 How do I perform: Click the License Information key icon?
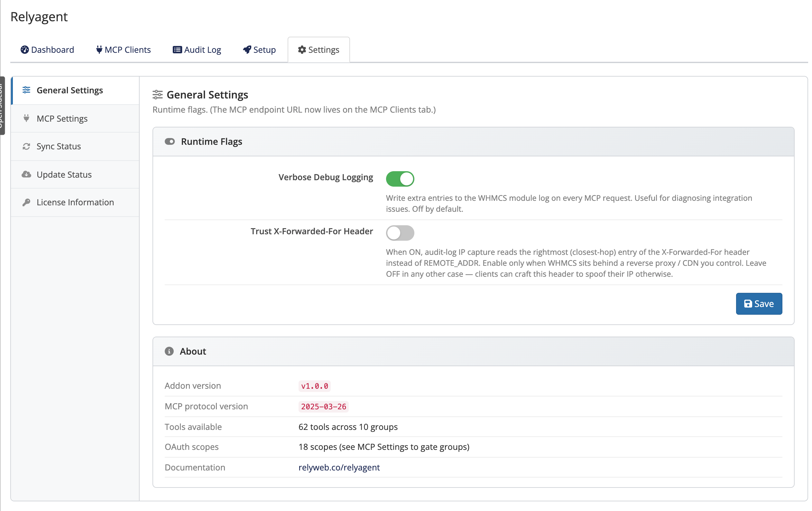(x=26, y=202)
